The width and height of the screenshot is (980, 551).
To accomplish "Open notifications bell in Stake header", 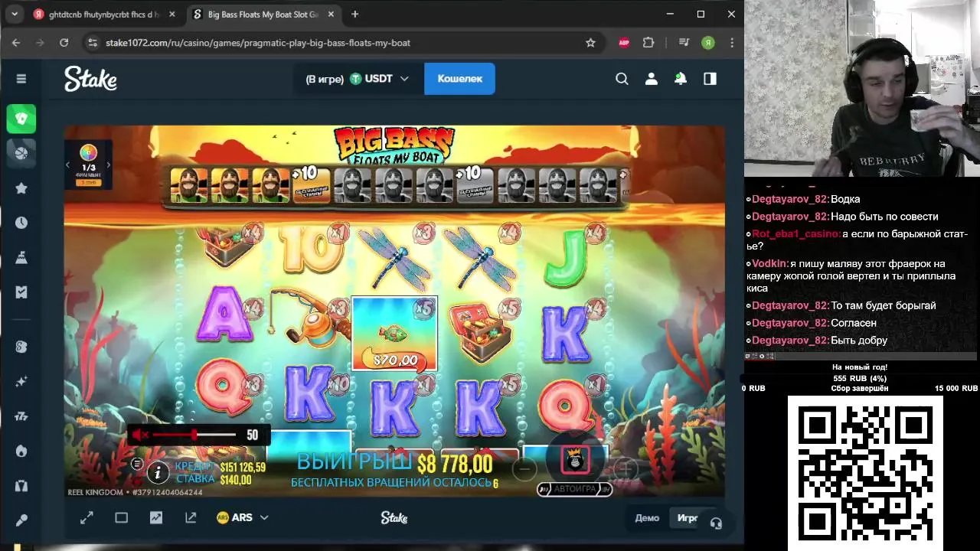I will (681, 79).
